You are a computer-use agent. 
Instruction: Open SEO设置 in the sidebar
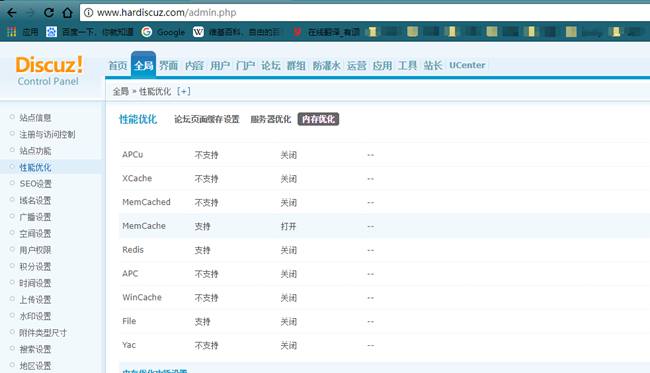click(x=36, y=184)
